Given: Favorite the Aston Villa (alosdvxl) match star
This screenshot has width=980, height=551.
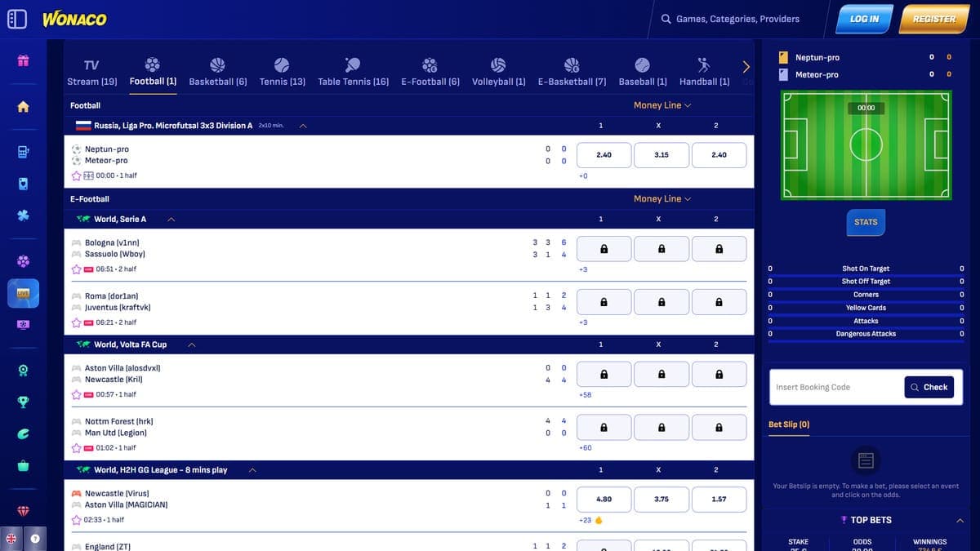Looking at the screenshot, I should click(x=76, y=394).
